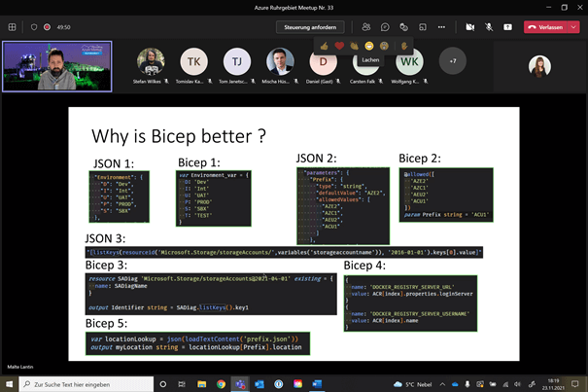This screenshot has height=392, width=588.
Task: Click the taskbar search box
Action: pyautogui.click(x=86, y=384)
